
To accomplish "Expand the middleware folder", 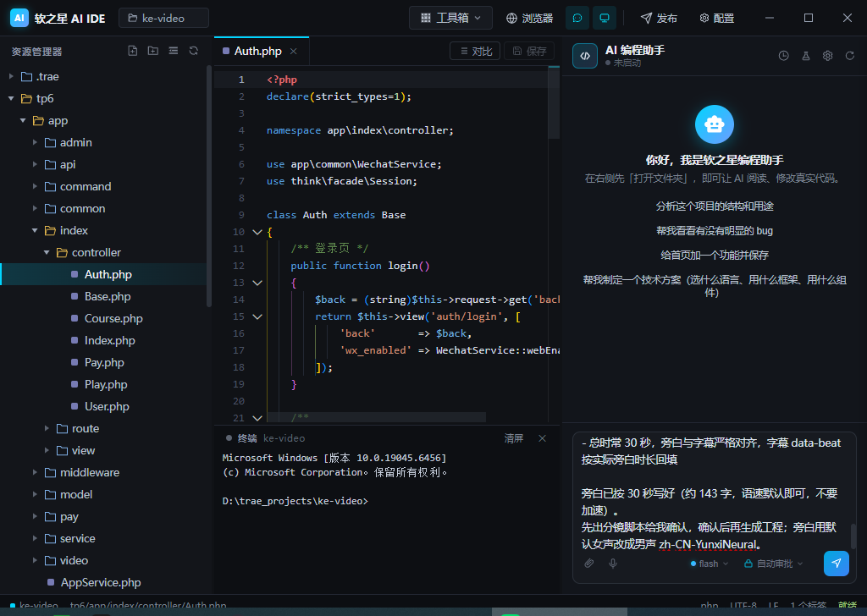I will click(35, 472).
